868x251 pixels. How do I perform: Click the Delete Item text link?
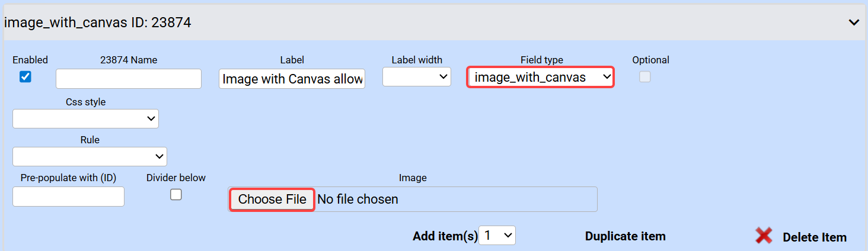[x=814, y=237]
